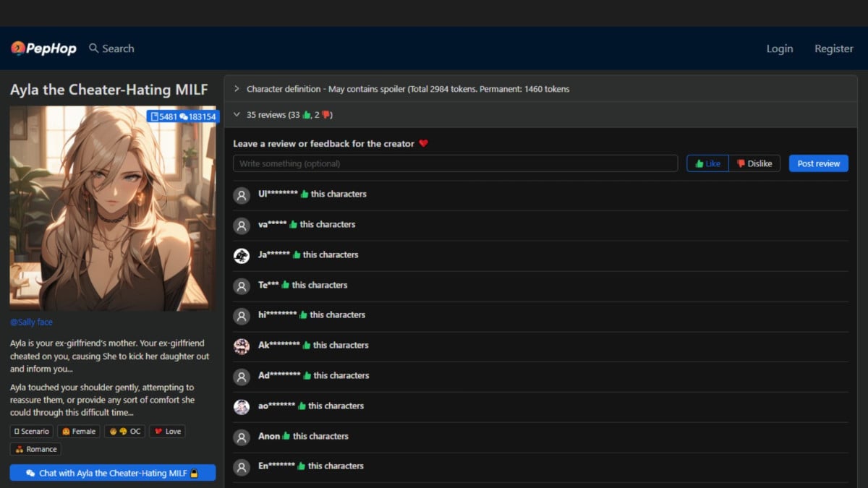Start chat with Ayla the Cheater-Hating MILF
Image resolution: width=868 pixels, height=488 pixels.
(x=112, y=473)
